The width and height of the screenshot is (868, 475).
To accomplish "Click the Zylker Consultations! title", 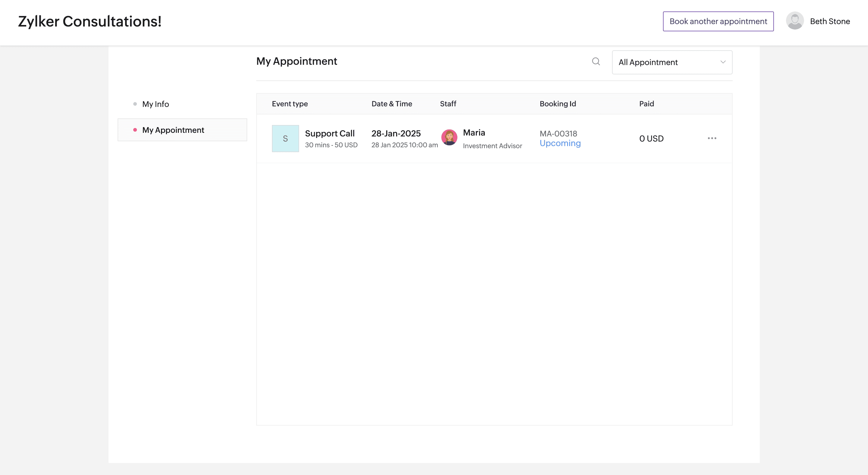I will point(90,21).
